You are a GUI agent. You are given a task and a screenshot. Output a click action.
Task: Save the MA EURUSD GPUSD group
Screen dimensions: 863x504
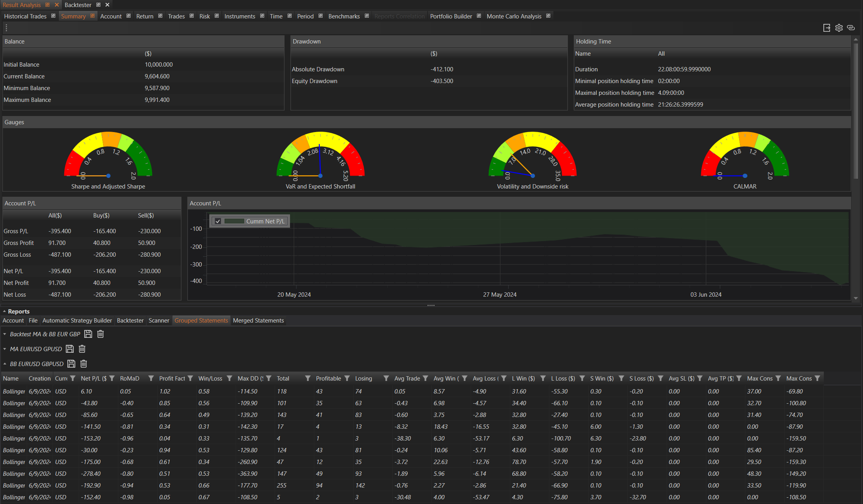pos(70,349)
